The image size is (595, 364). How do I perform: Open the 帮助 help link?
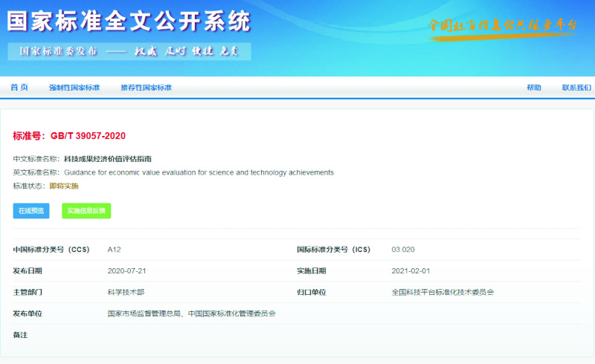[534, 88]
